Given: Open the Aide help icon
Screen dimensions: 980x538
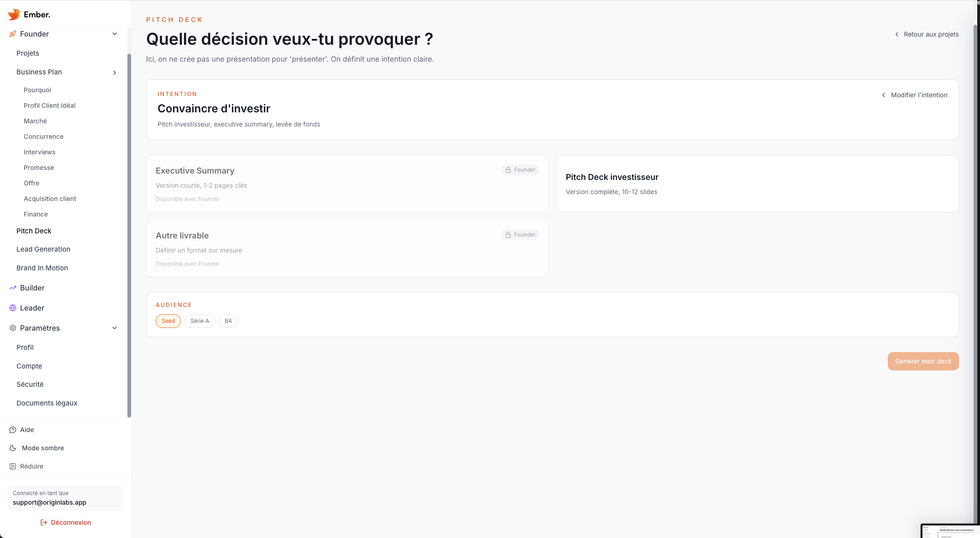Looking at the screenshot, I should 12,430.
